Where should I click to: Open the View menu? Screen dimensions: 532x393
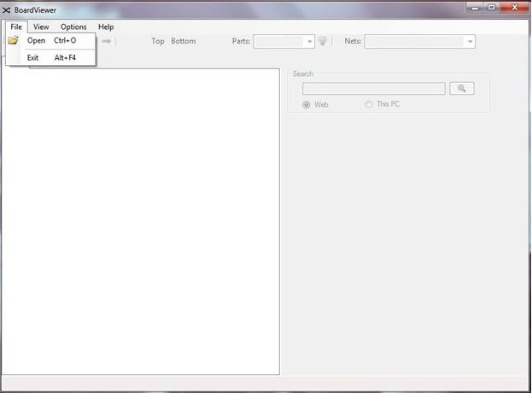41,26
